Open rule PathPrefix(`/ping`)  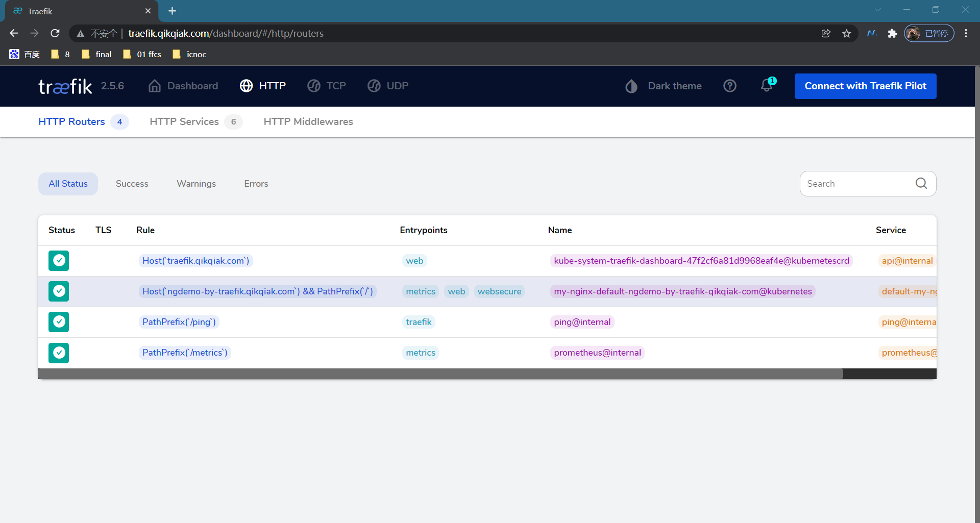[179, 322]
